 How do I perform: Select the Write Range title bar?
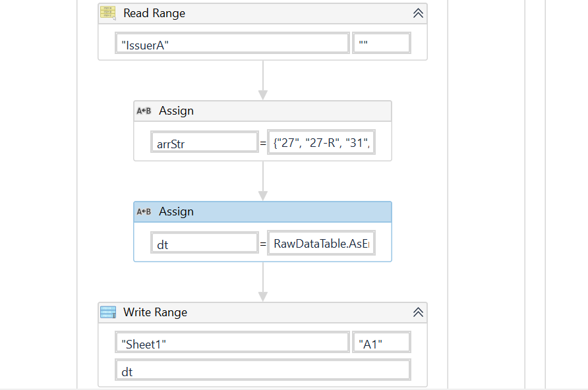(x=264, y=312)
